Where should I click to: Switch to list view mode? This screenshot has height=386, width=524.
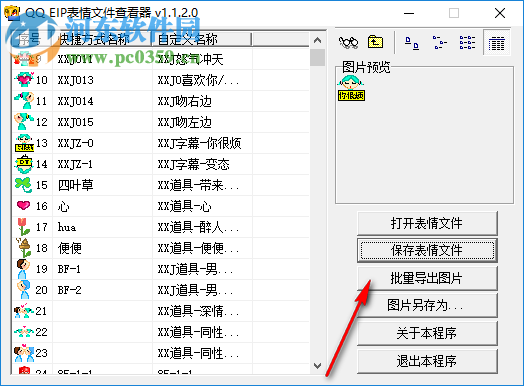click(x=467, y=43)
